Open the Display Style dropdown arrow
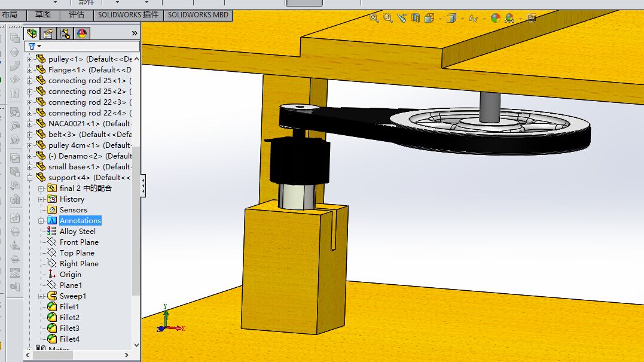644x362 pixels. pos(462,19)
